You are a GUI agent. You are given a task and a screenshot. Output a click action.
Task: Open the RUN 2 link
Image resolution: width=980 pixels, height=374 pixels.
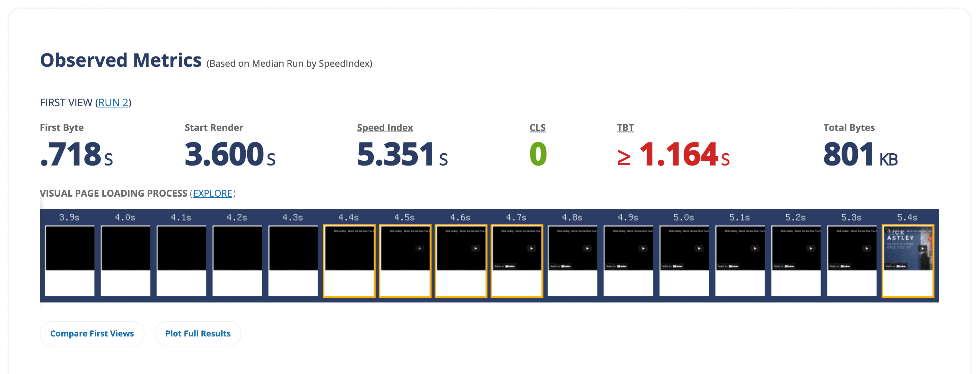pyautogui.click(x=113, y=103)
